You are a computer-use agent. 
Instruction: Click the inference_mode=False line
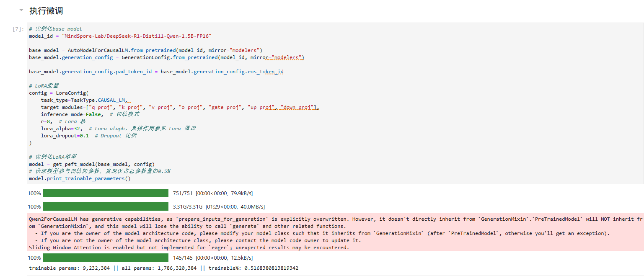coord(71,114)
